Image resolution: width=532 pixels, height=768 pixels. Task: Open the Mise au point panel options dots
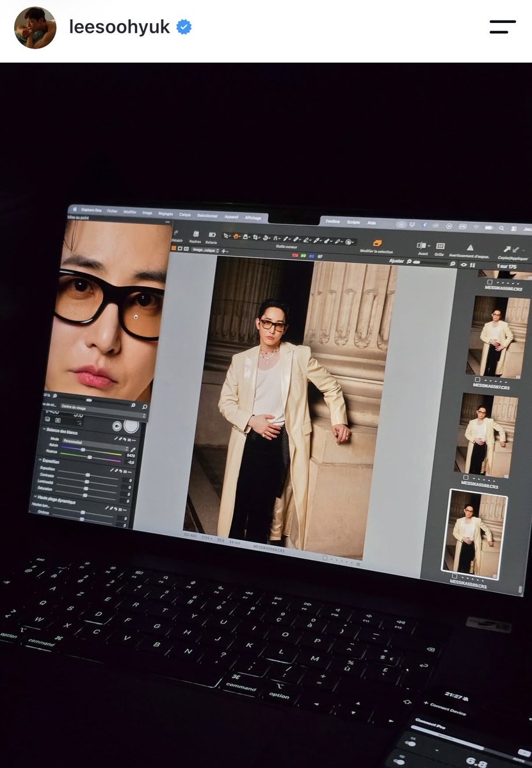click(x=167, y=222)
